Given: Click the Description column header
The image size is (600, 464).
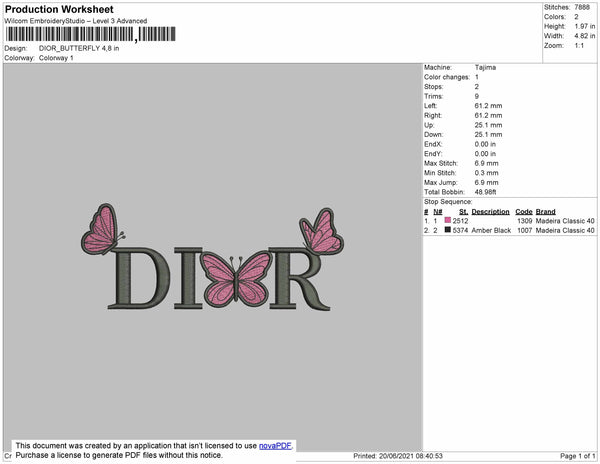Looking at the screenshot, I should 490,212.
